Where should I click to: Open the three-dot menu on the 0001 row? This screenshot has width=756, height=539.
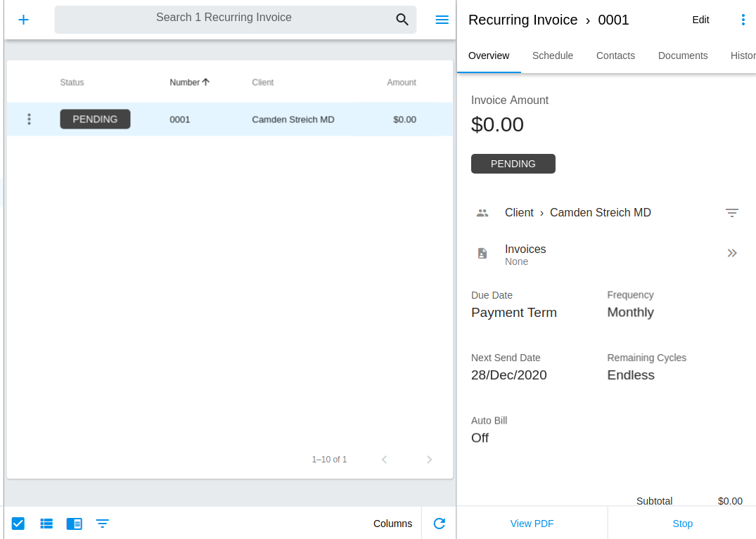point(29,119)
